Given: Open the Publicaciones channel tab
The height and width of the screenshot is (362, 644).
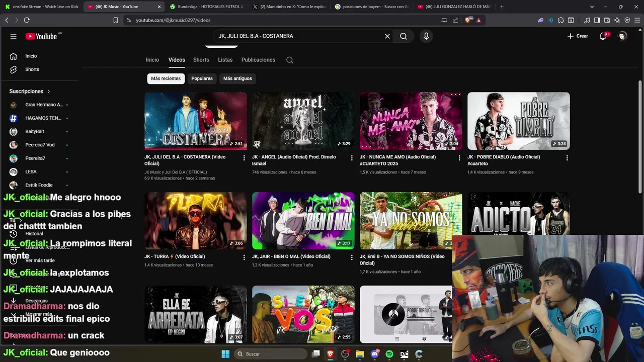Looking at the screenshot, I should click(x=258, y=60).
